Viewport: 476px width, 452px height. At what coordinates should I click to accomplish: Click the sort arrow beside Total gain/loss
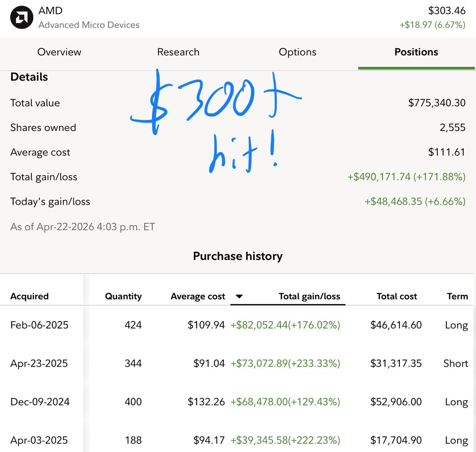tap(239, 296)
